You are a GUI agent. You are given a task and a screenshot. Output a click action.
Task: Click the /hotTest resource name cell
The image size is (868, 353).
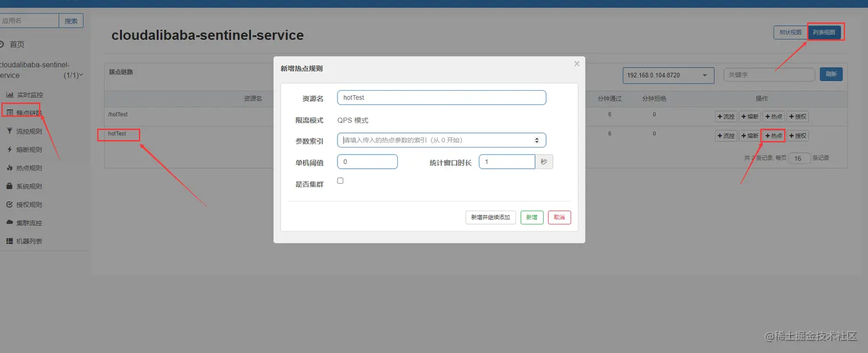click(x=118, y=114)
